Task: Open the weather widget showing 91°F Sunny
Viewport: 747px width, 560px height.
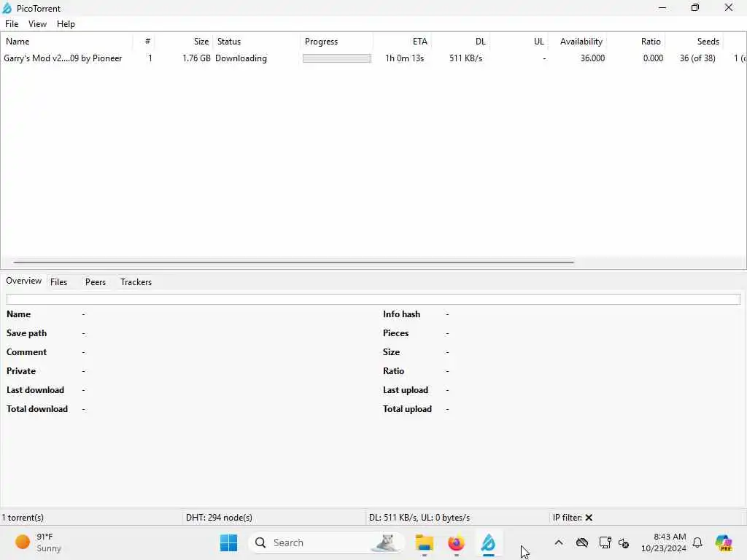Action: tap(38, 542)
